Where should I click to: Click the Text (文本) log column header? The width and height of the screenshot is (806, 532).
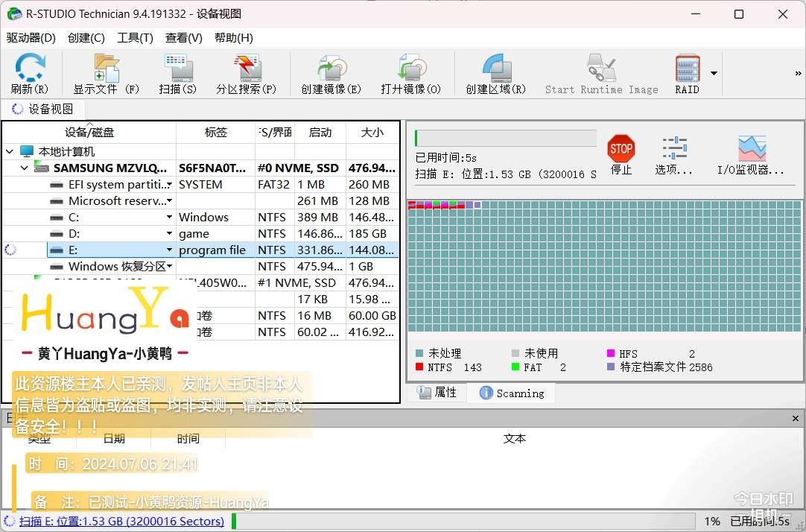pyautogui.click(x=515, y=439)
